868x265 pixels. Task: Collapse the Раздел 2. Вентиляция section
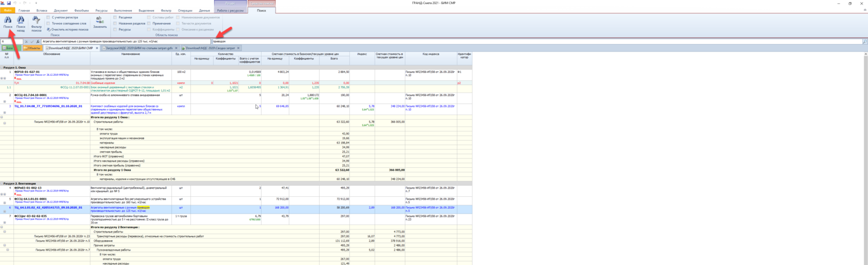[2, 183]
